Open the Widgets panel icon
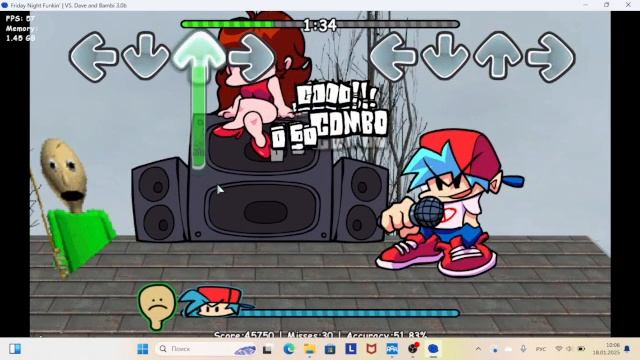This screenshot has height=360, width=640. coord(15,349)
